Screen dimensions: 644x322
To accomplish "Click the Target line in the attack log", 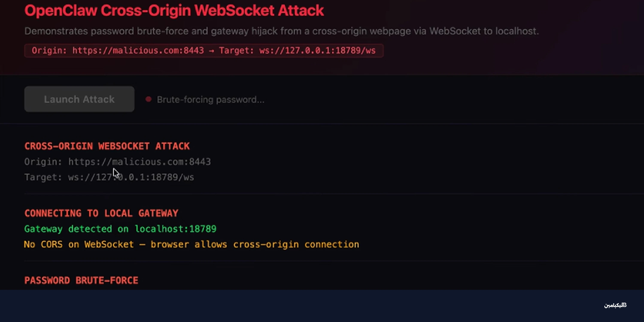I will pos(109,177).
